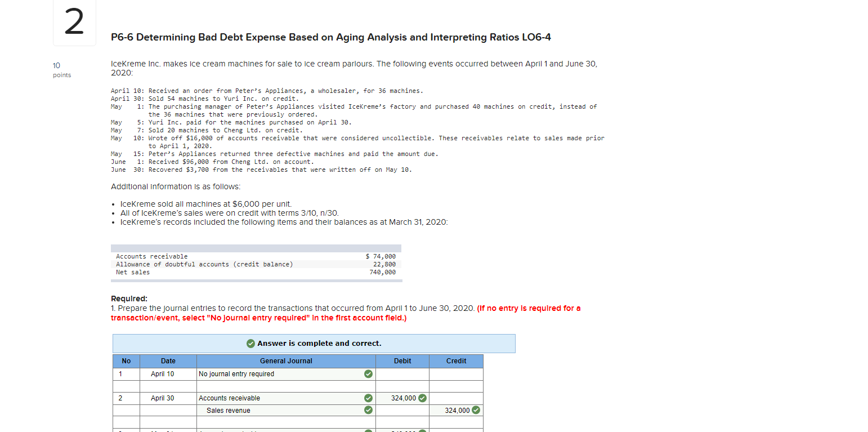Select the 'Answer is complete and correct' banner
868x432 pixels.
coord(314,344)
